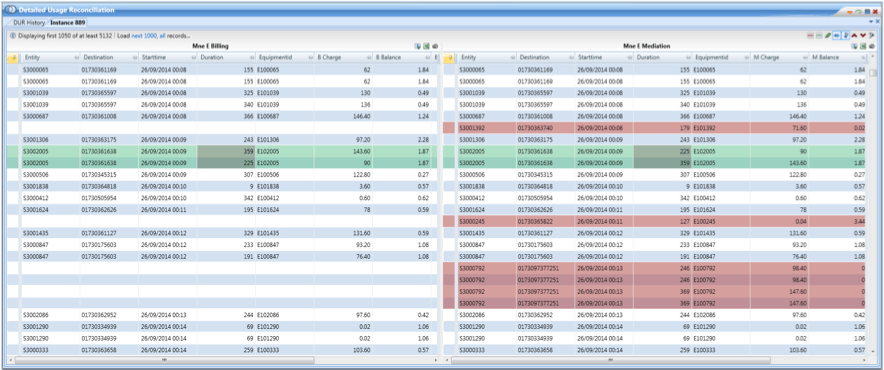Screen dimensions: 884x370
Task: Open the B Charge column filter dropdown
Action: coord(368,58)
